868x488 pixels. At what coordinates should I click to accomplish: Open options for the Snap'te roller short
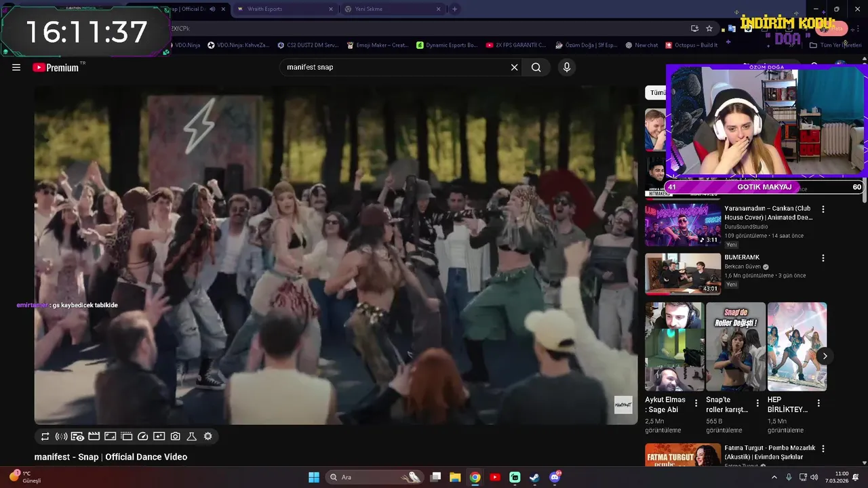(757, 403)
